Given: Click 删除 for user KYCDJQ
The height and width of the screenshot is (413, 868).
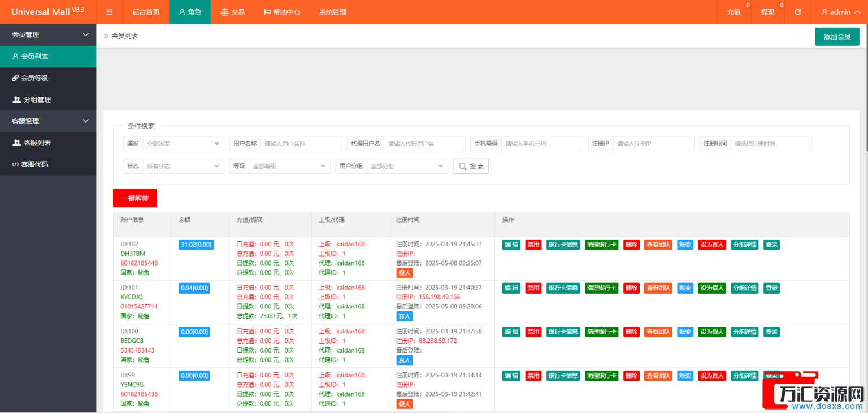Looking at the screenshot, I should click(x=631, y=288).
